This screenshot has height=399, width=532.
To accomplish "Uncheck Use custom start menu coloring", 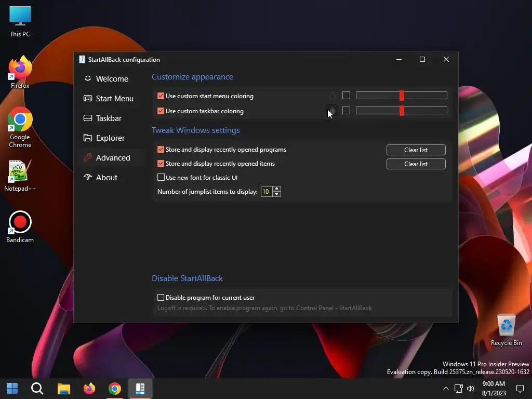I will (161, 96).
